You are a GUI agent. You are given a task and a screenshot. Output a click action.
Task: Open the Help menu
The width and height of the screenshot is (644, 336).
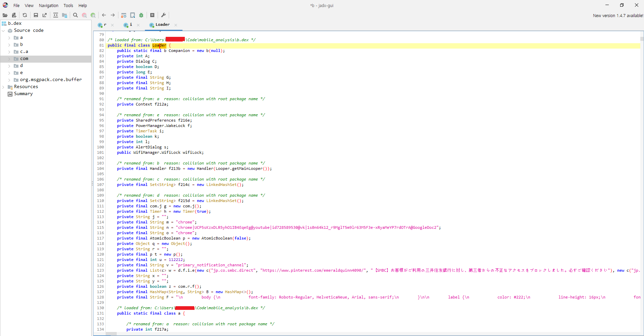[83, 5]
